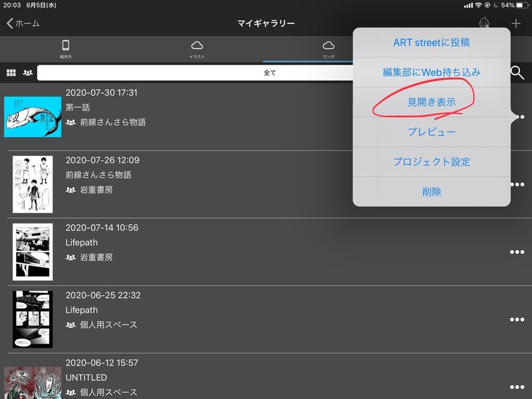Image resolution: width=532 pixels, height=399 pixels.
Task: Click the team group filter icon
Action: (28, 72)
